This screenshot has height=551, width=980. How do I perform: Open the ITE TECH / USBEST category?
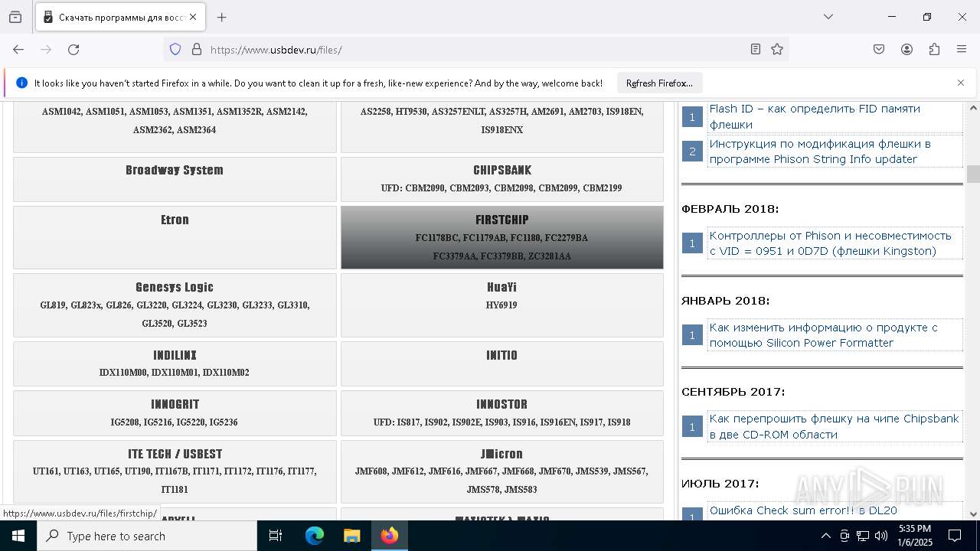point(175,471)
